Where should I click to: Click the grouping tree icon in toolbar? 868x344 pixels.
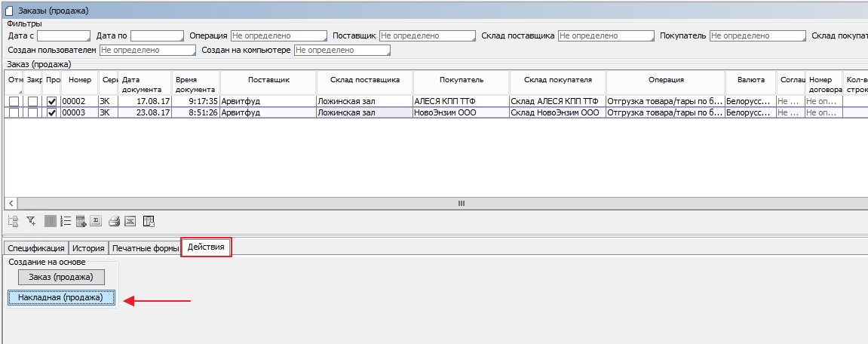[x=13, y=221]
